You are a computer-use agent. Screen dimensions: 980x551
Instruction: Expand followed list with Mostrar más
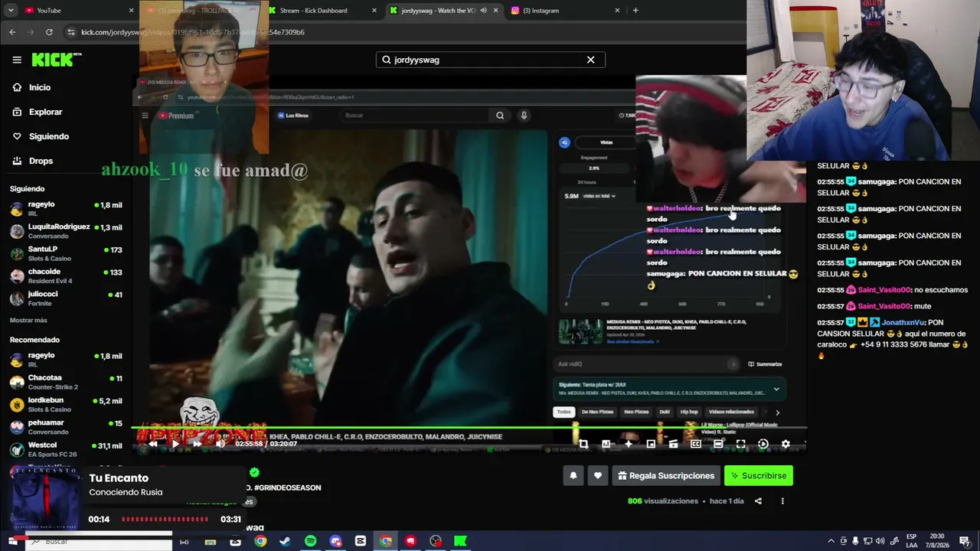(28, 320)
